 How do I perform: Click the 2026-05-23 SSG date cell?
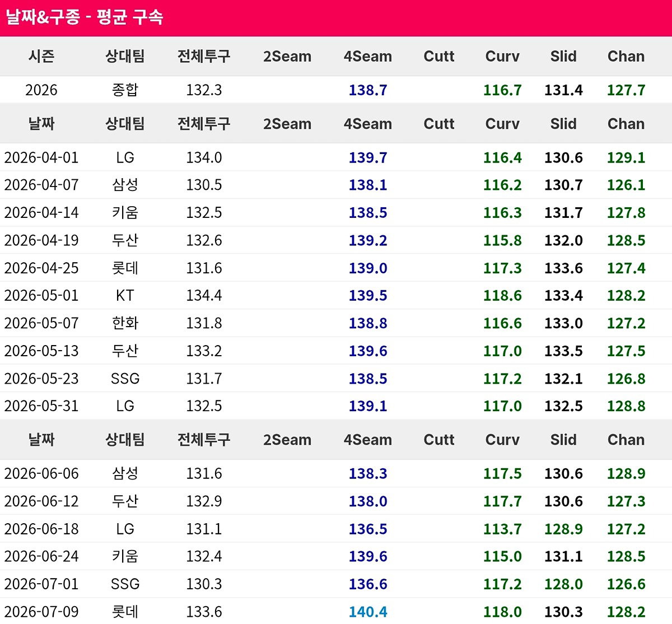pyautogui.click(x=41, y=379)
